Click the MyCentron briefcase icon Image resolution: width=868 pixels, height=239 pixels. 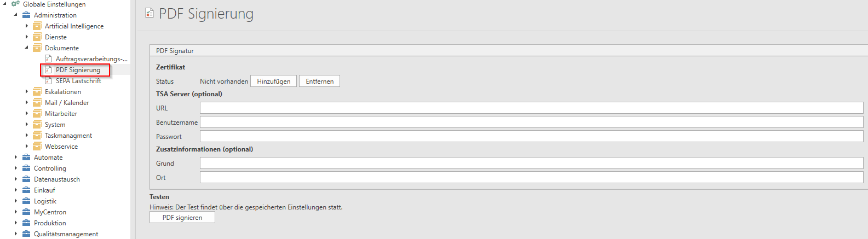(x=26, y=212)
